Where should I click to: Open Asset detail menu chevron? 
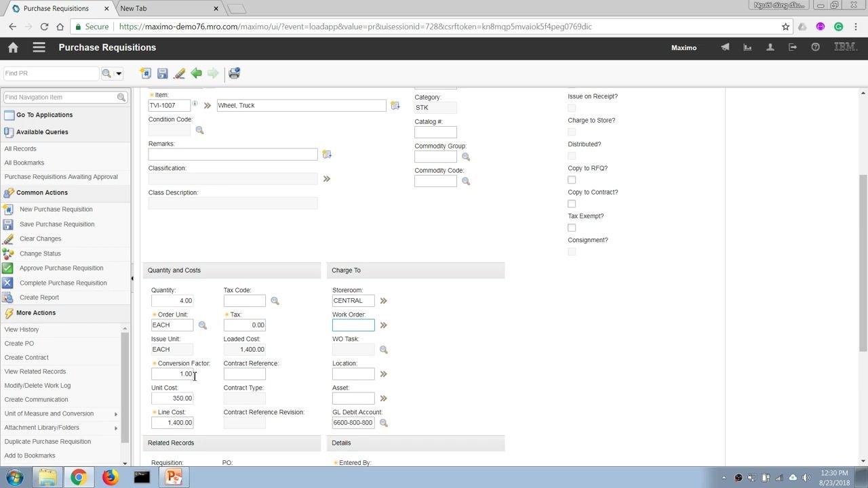pos(383,399)
